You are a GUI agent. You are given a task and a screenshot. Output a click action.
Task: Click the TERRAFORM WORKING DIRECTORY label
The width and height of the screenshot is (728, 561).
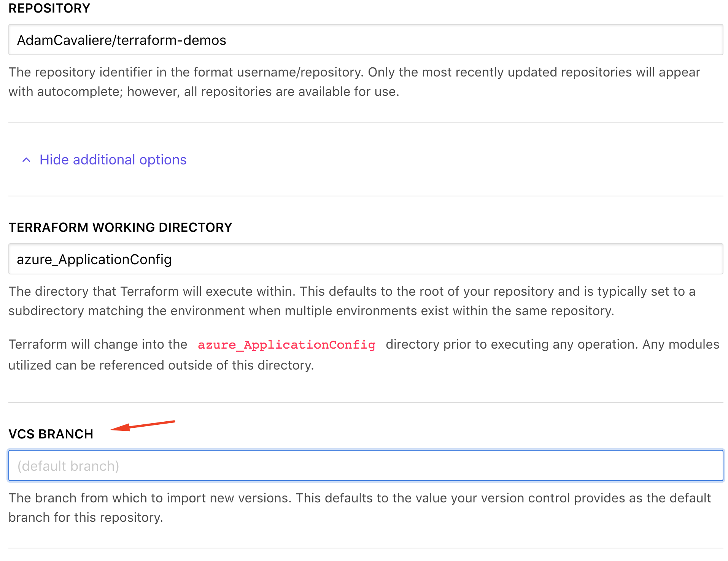[x=120, y=227]
